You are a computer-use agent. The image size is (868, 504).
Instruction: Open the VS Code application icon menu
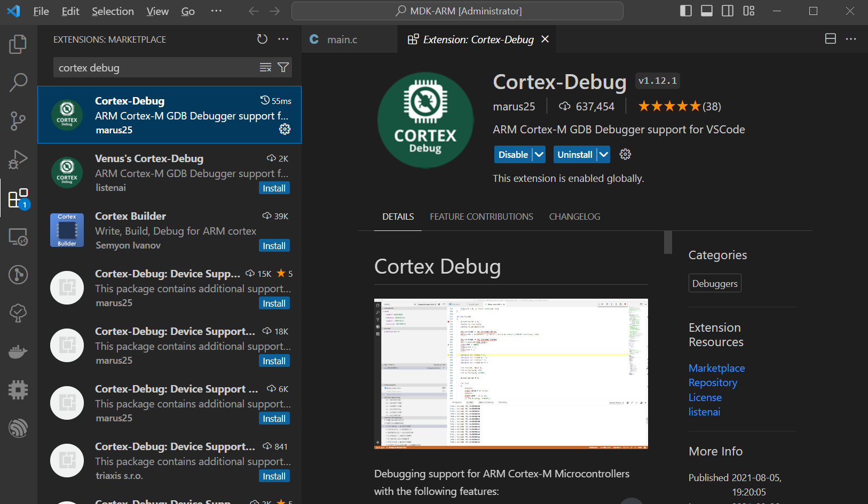(13, 11)
